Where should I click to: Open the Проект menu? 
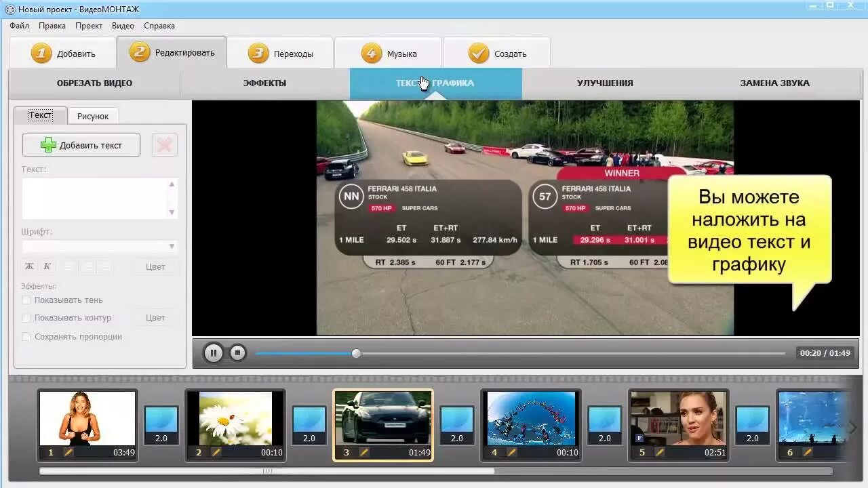89,26
